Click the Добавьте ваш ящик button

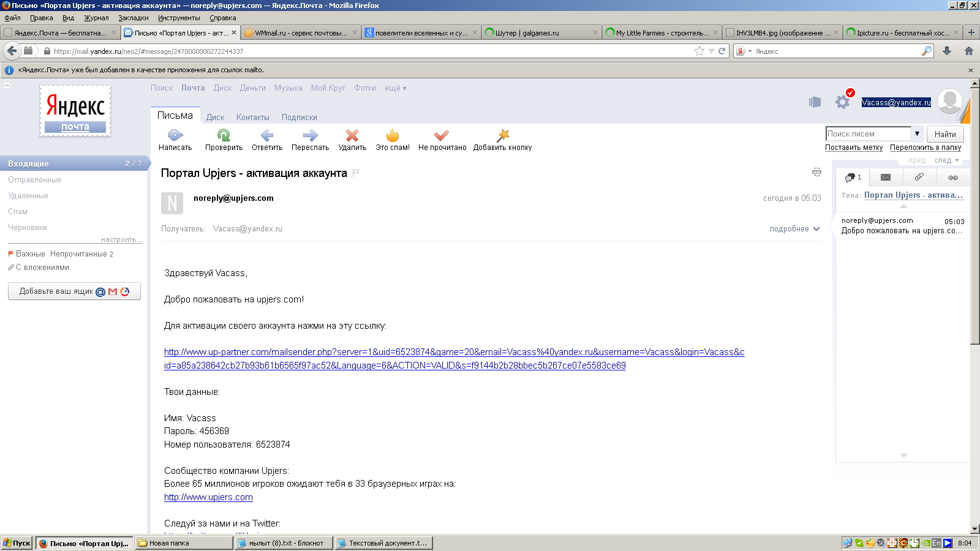[x=74, y=291]
